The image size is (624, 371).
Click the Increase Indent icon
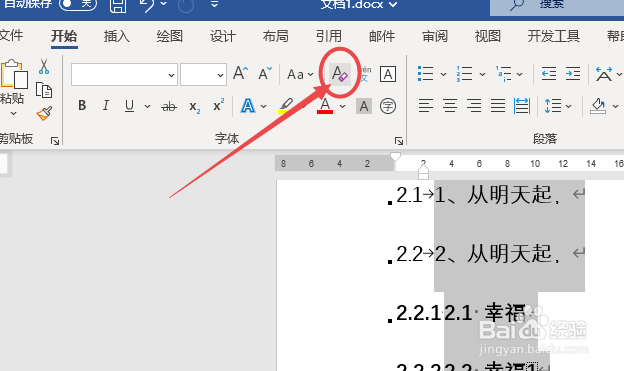[573, 74]
